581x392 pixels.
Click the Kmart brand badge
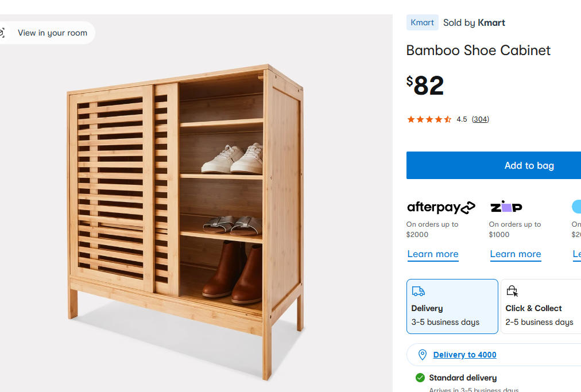point(422,22)
